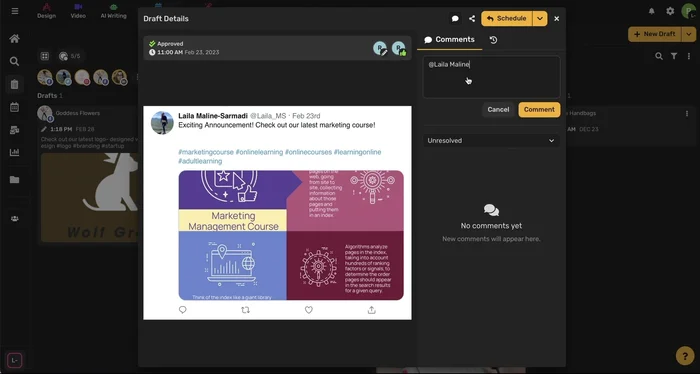Open the Video tab
The width and height of the screenshot is (700, 374).
pos(78,11)
